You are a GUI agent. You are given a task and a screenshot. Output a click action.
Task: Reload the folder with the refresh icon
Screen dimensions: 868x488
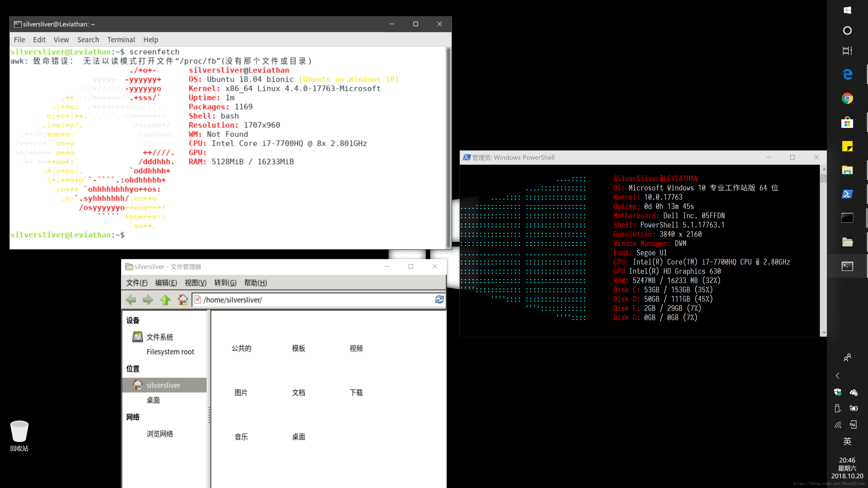tap(439, 299)
